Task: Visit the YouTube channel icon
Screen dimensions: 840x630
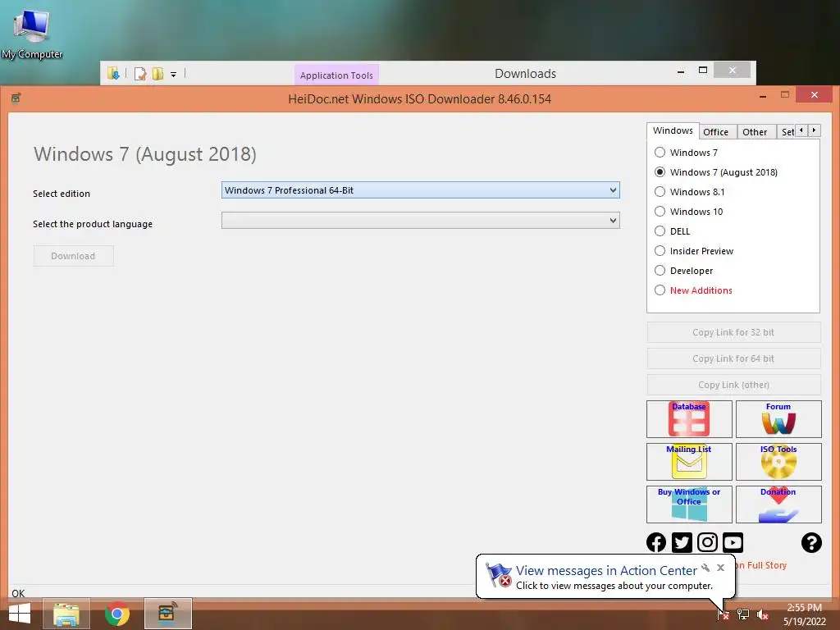Action: 733,542
